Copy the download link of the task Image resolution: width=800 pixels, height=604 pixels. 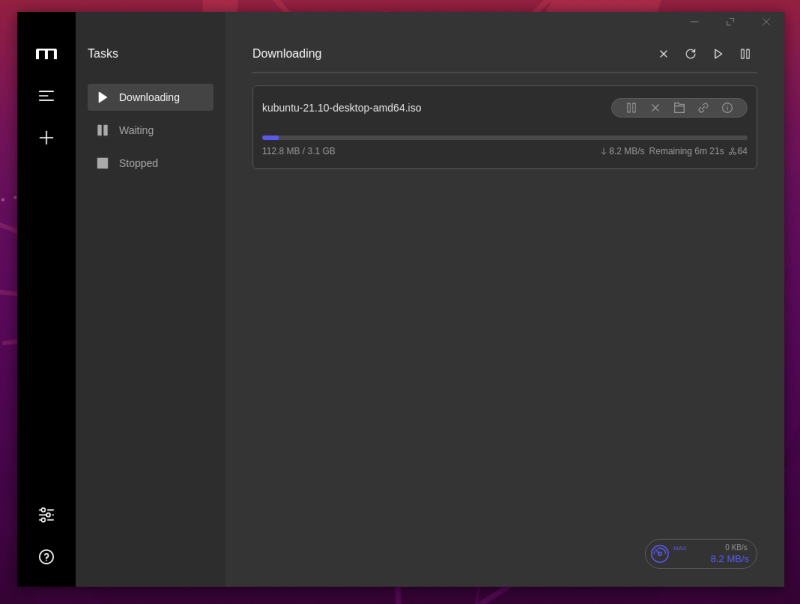703,108
